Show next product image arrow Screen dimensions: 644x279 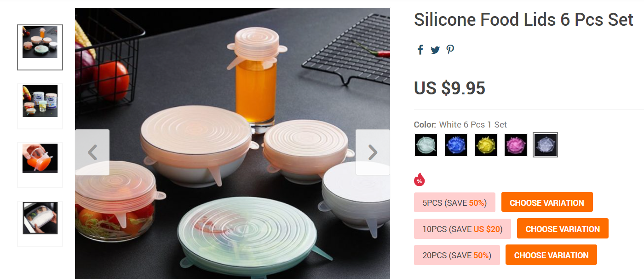(x=373, y=152)
